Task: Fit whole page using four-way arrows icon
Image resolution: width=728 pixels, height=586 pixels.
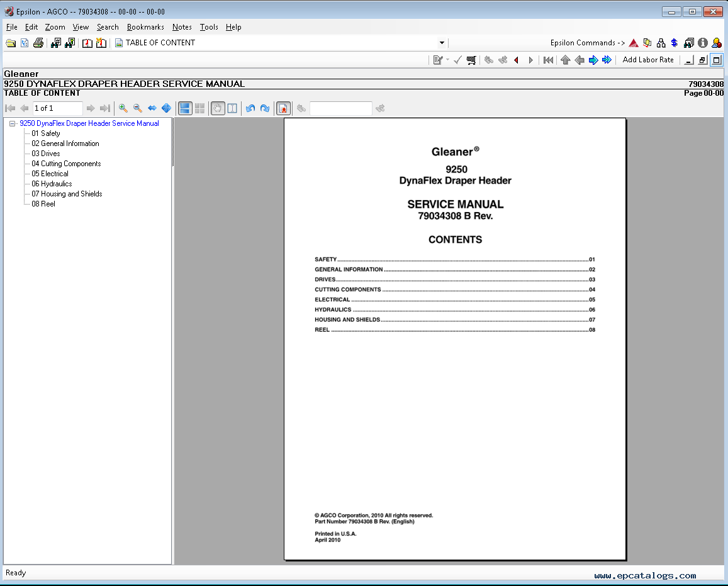Action: (166, 108)
